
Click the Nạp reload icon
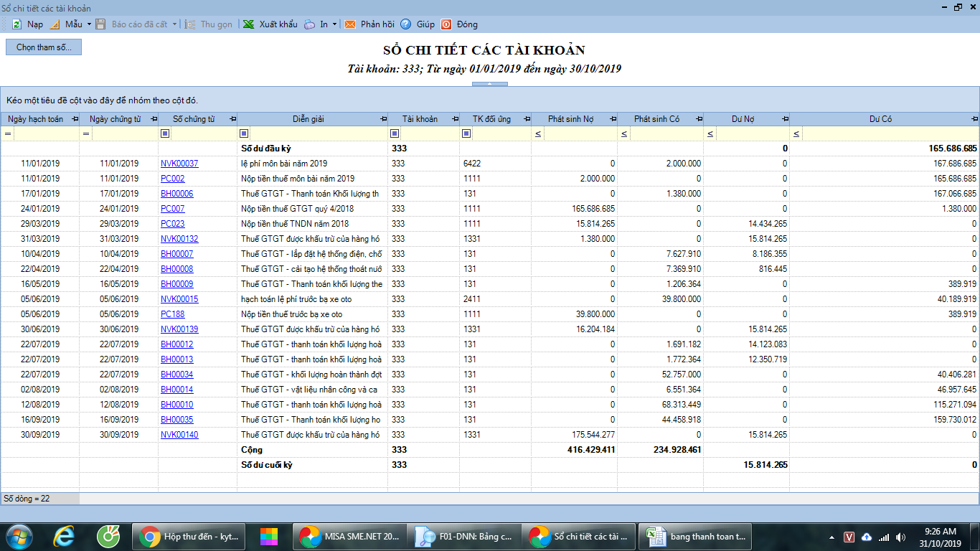17,24
